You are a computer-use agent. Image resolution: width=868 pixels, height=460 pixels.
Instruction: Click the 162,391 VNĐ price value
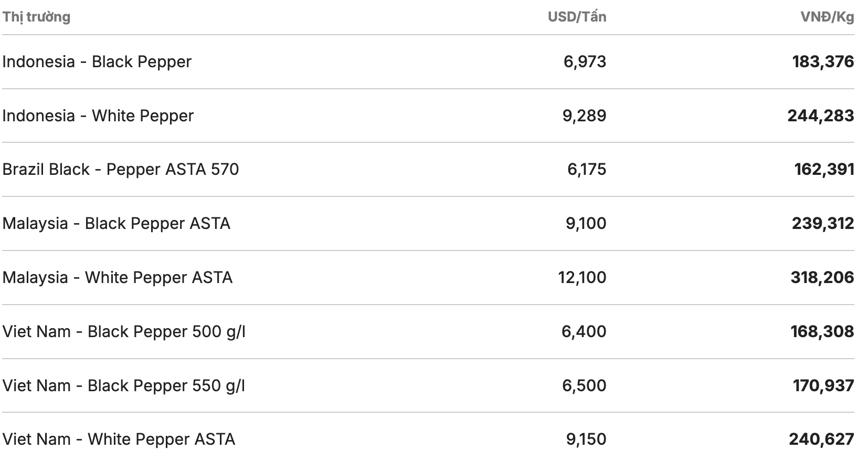click(824, 169)
